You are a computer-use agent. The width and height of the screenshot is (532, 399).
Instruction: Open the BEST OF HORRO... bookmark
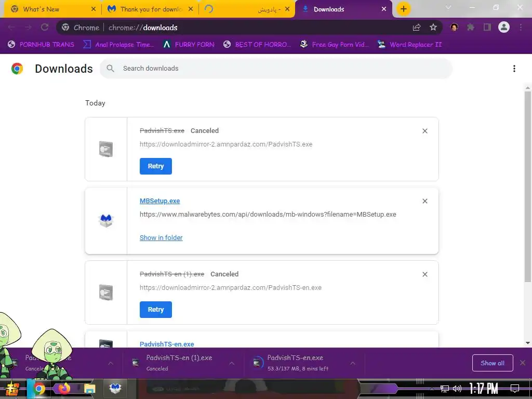tap(258, 45)
